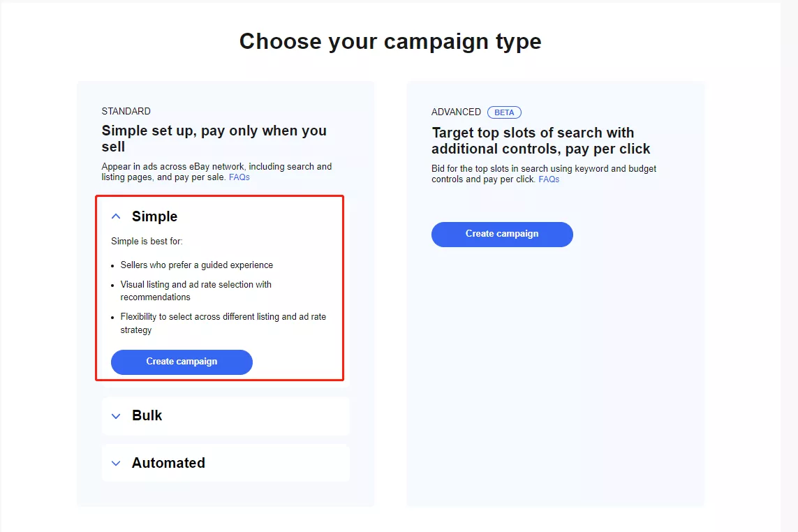Click Create campaign in Advanced card
Image resolution: width=798 pixels, height=532 pixels.
502,234
